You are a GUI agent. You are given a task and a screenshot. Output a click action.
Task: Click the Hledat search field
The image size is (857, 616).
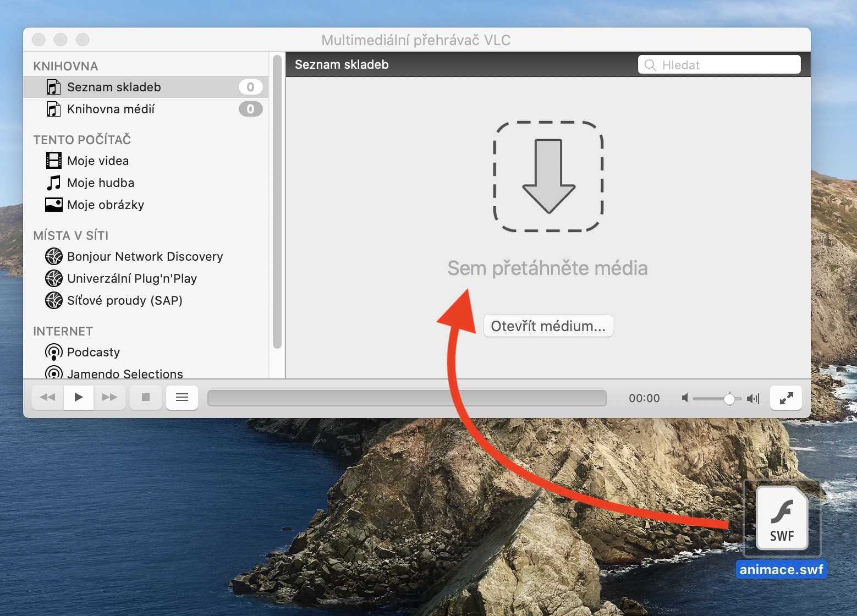point(719,65)
